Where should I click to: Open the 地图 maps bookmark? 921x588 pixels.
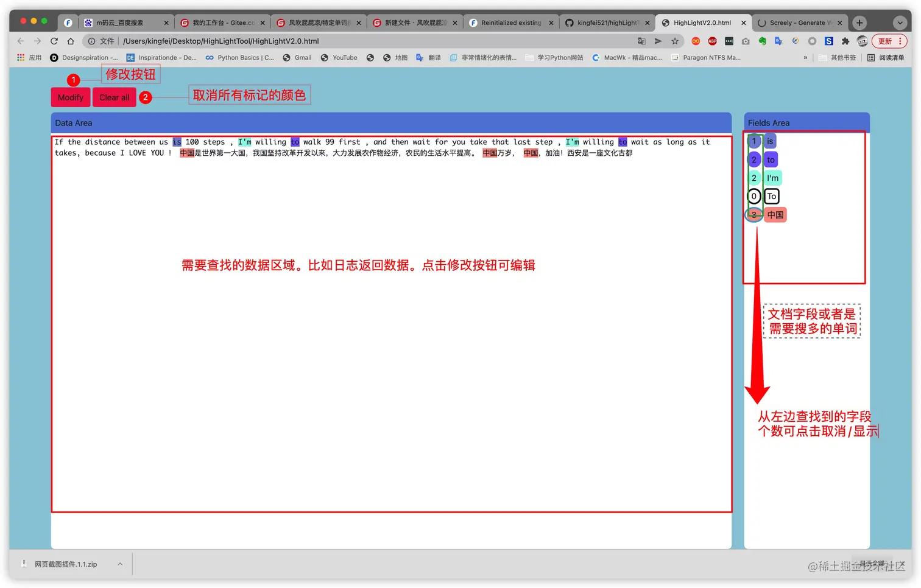click(x=395, y=58)
